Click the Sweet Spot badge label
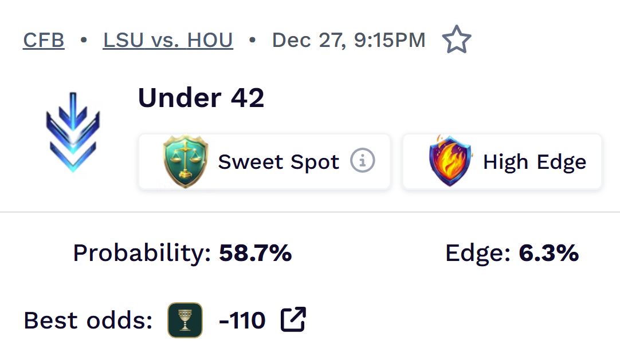The height and width of the screenshot is (364, 620). [278, 163]
